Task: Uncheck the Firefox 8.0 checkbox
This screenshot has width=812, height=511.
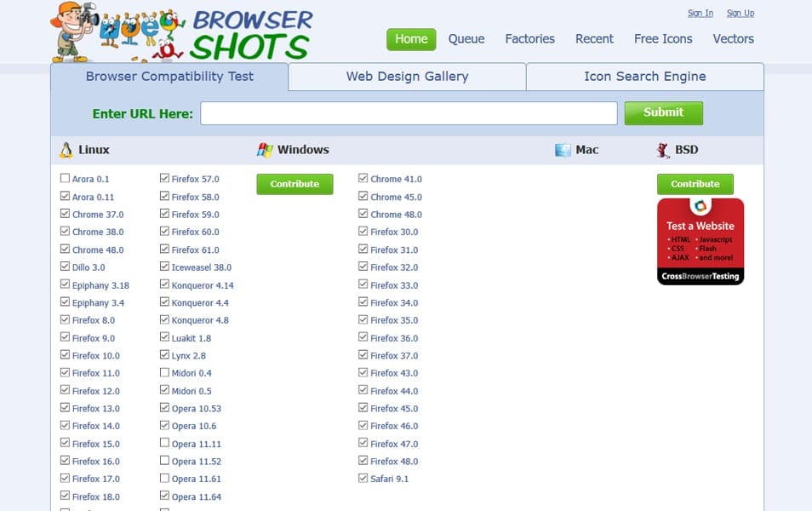Action: pyautogui.click(x=65, y=319)
